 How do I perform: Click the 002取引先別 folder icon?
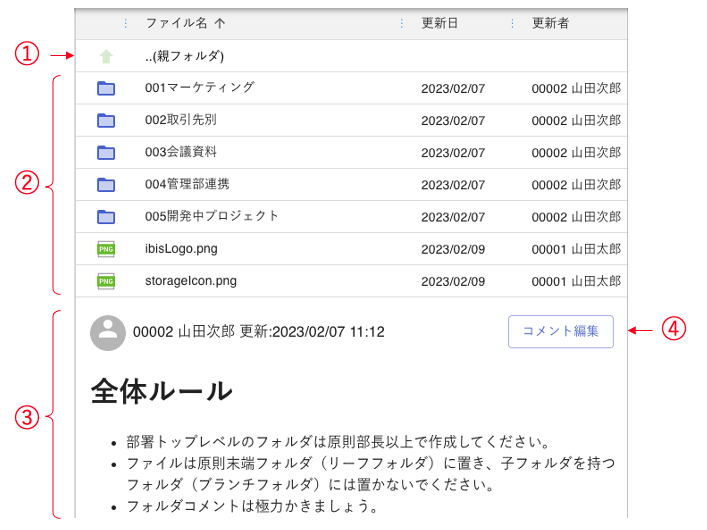click(106, 120)
